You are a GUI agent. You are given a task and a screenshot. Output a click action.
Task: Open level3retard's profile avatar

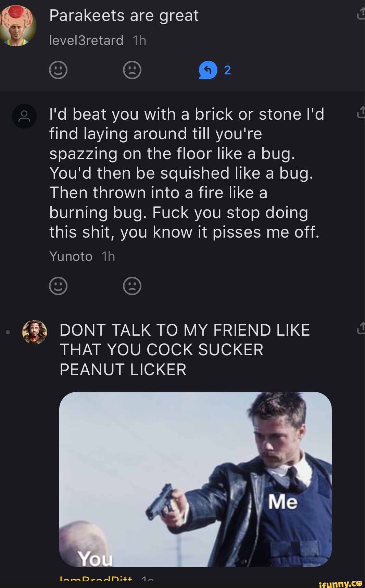click(x=18, y=26)
